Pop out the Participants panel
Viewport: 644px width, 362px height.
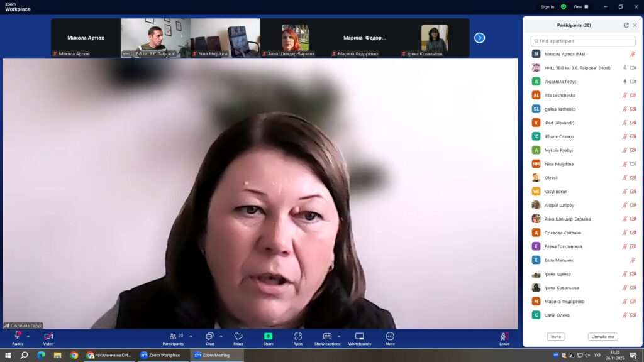[626, 25]
